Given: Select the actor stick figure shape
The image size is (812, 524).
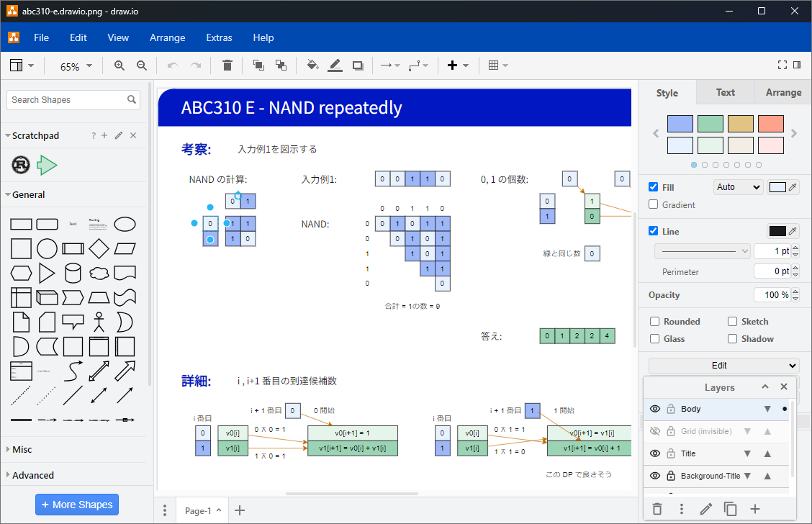Looking at the screenshot, I should click(99, 322).
